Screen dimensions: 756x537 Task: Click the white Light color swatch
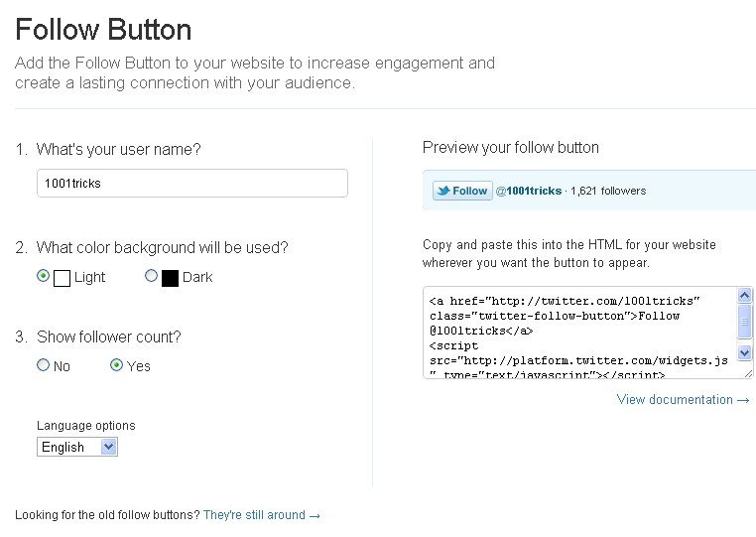(62, 278)
